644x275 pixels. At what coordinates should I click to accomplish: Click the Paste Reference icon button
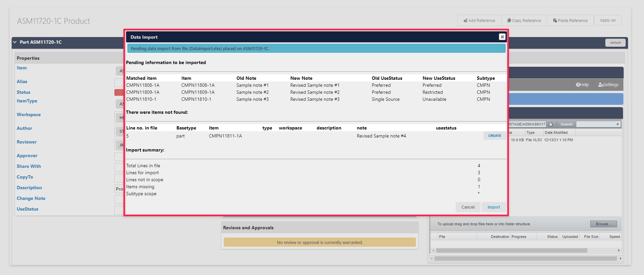pos(570,20)
